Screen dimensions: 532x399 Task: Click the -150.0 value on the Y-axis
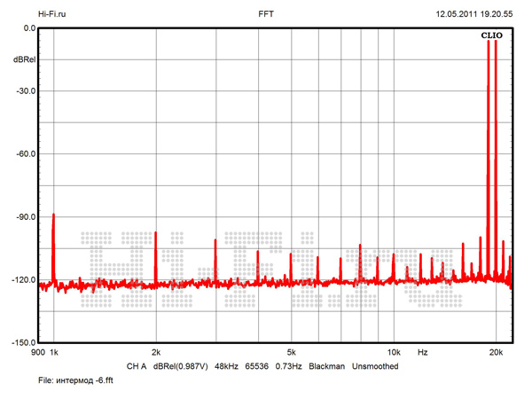pos(22,343)
